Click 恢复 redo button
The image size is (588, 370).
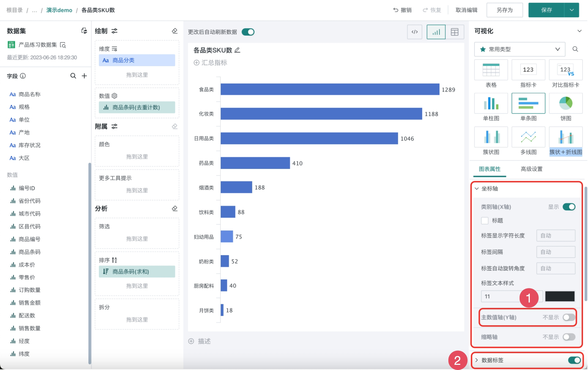click(432, 10)
